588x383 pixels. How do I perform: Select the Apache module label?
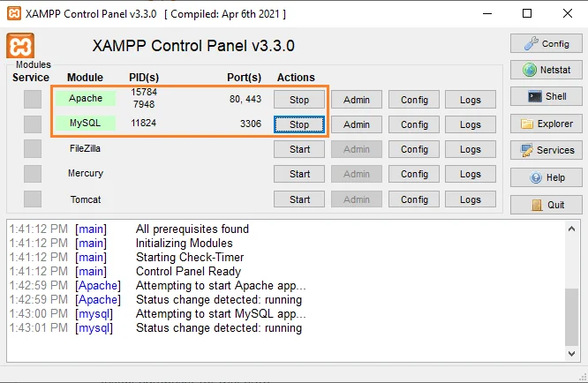pyautogui.click(x=86, y=98)
